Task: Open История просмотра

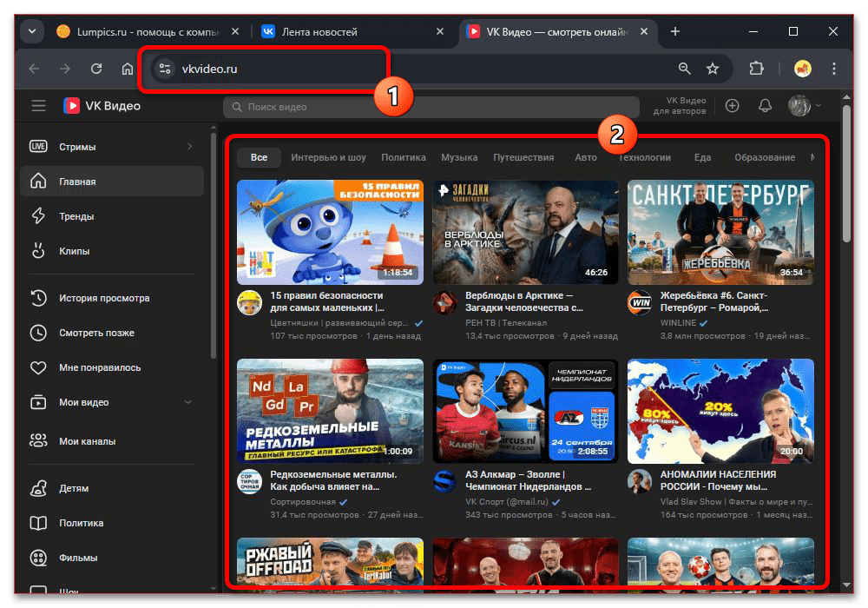Action: pyautogui.click(x=111, y=298)
